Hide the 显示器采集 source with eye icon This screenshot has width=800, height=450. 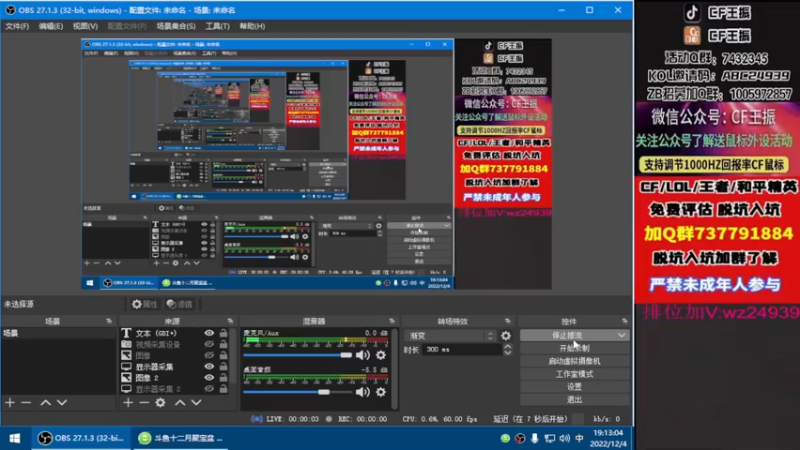pyautogui.click(x=209, y=366)
